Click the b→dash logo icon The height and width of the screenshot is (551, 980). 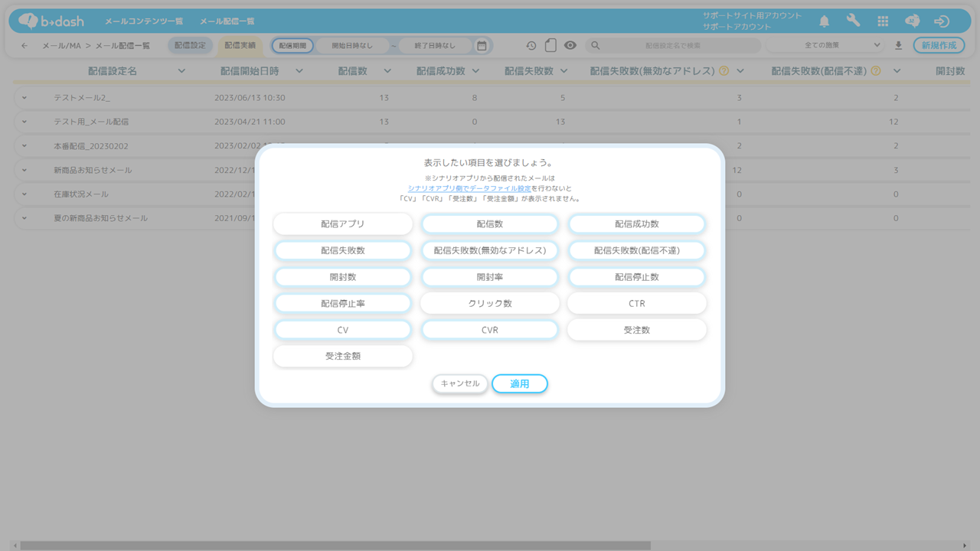point(51,21)
